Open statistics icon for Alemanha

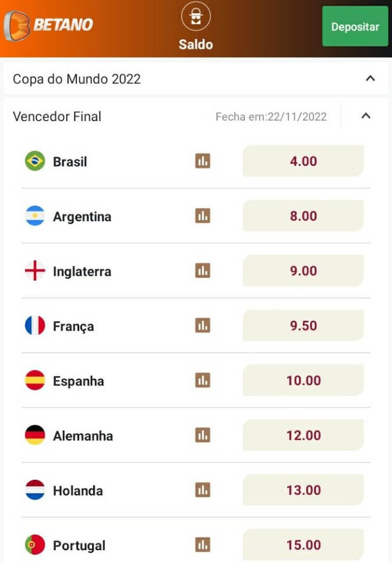tap(203, 435)
